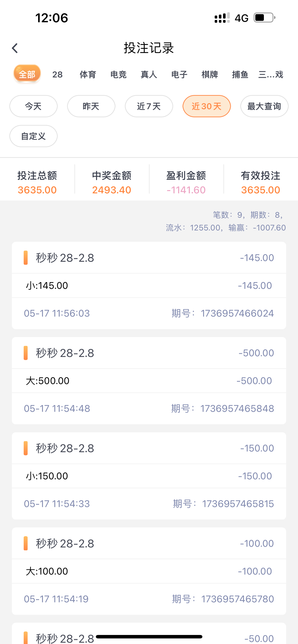298x644 pixels.
Task: Select the 全部 category tab
Action: tap(27, 74)
